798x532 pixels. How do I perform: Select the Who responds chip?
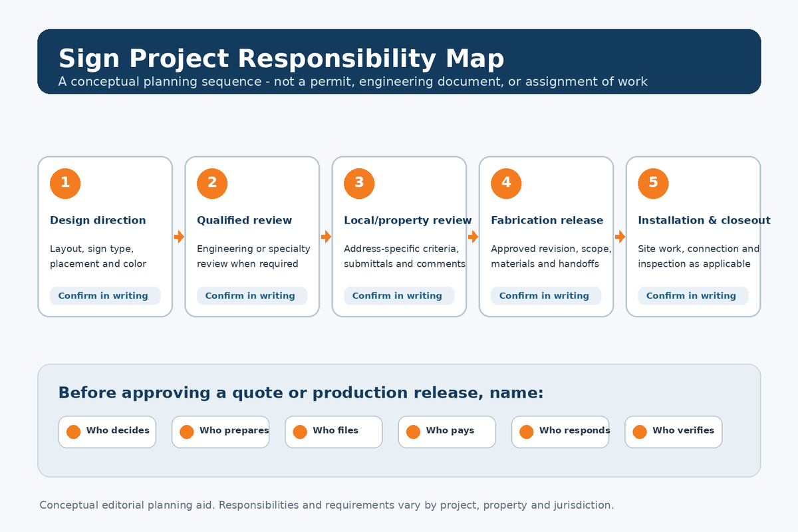561,432
